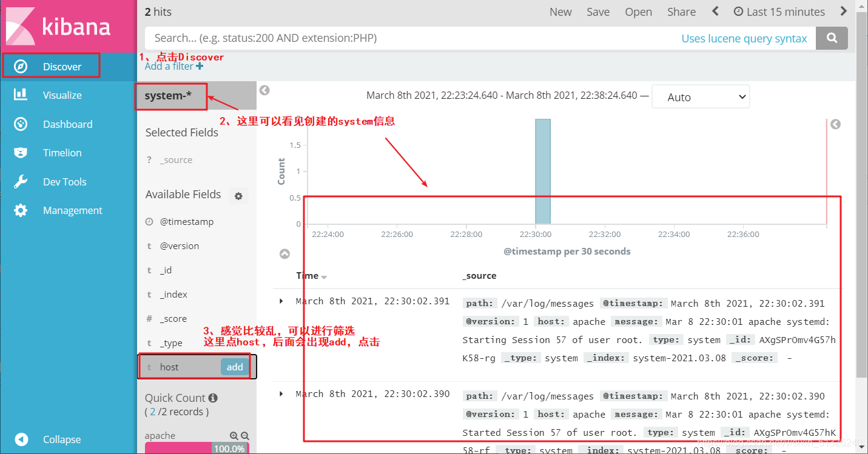The width and height of the screenshot is (868, 454).
Task: Click add button beside host field
Action: point(235,367)
